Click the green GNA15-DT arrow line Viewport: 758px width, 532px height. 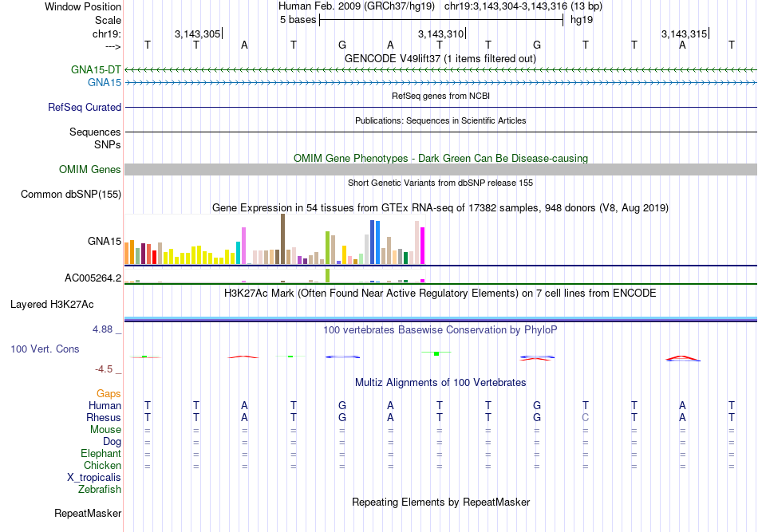point(441,70)
